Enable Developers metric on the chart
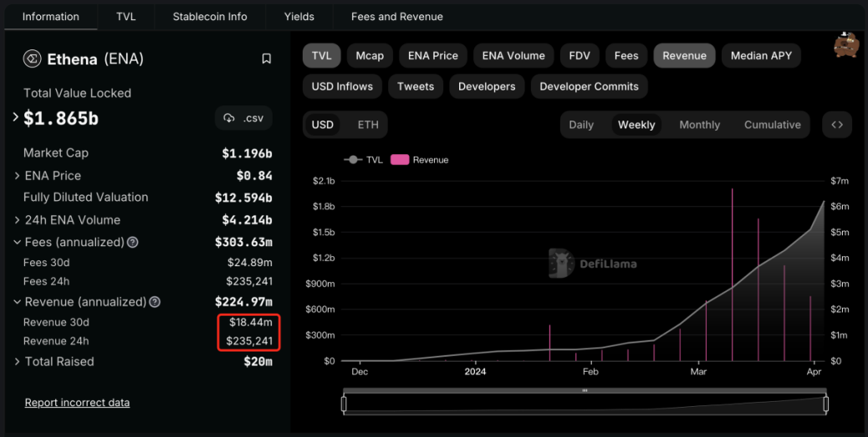Viewport: 868px width, 437px height. (487, 86)
